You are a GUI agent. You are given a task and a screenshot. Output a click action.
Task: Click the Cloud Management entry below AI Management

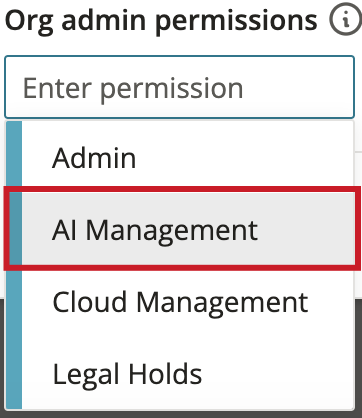[x=180, y=302]
